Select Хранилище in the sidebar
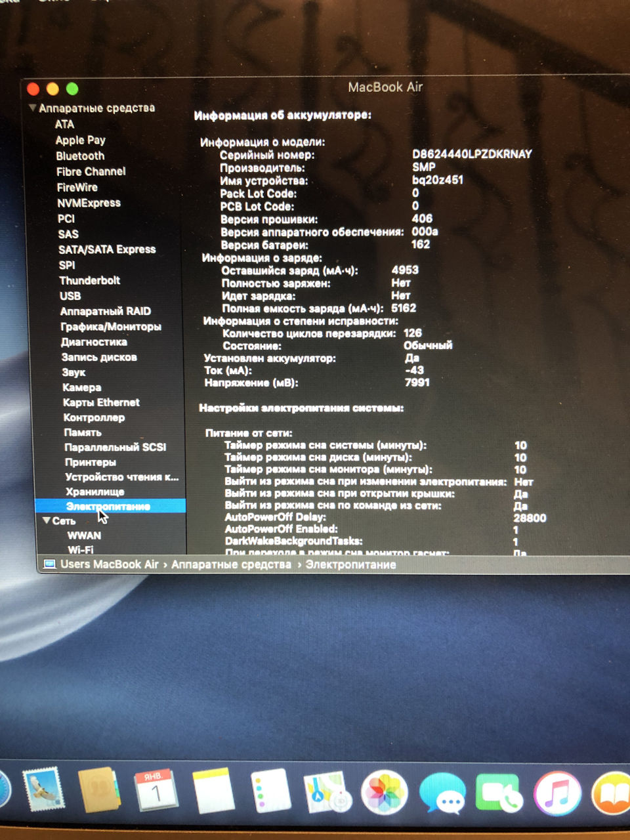Viewport: 630px width, 840px height. (x=94, y=492)
